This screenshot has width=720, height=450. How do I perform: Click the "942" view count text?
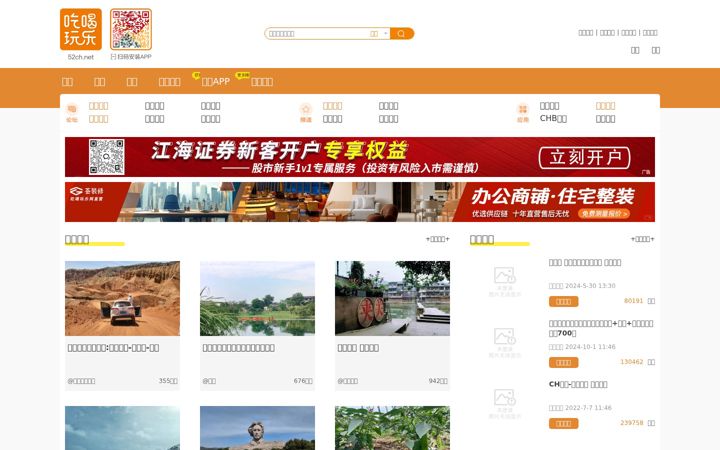coord(438,381)
